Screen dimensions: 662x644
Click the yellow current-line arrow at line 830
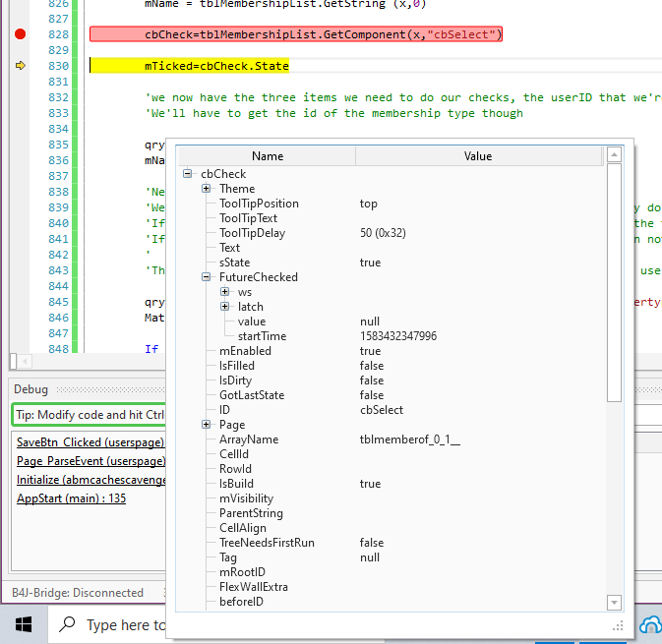pos(21,66)
